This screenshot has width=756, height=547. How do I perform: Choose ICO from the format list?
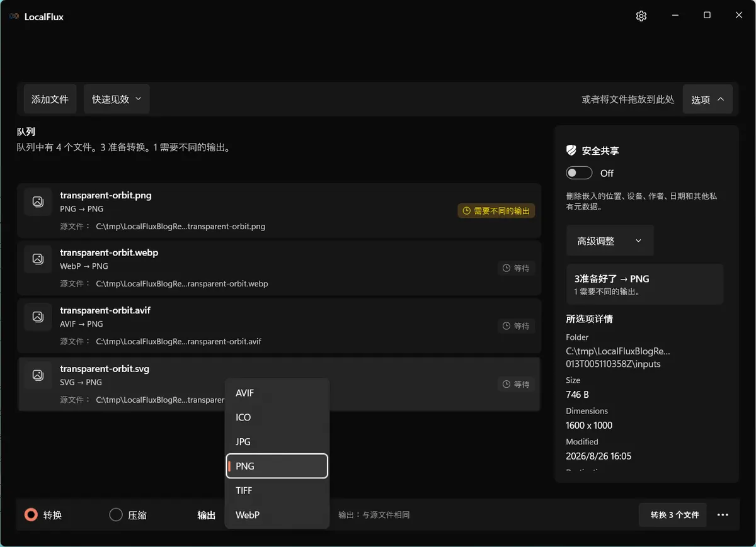pos(277,417)
